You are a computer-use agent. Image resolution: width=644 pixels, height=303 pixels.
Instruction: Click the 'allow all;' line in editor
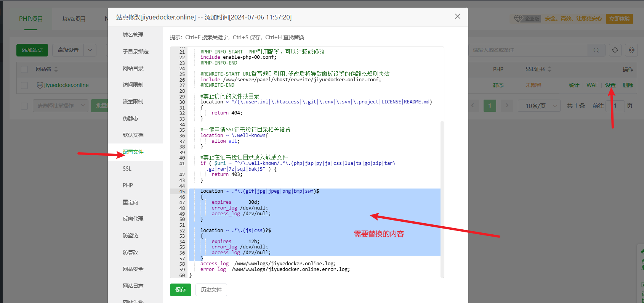(226, 141)
